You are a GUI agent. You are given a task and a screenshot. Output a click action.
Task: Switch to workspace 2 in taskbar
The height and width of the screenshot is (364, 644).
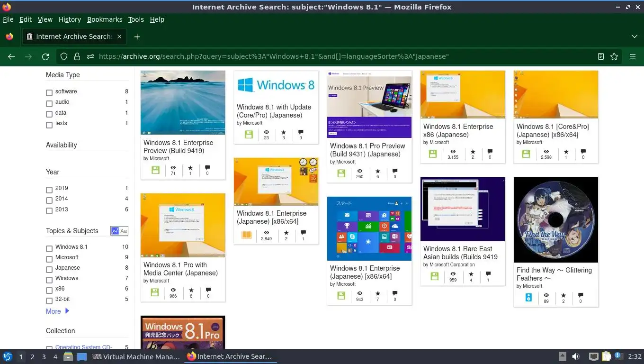[x=32, y=356]
